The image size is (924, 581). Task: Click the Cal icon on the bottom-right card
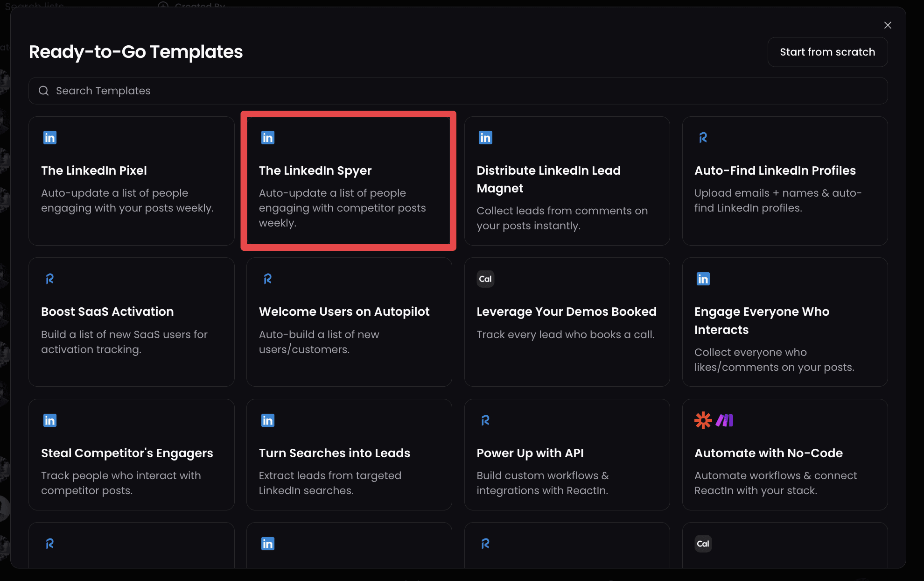pos(703,544)
